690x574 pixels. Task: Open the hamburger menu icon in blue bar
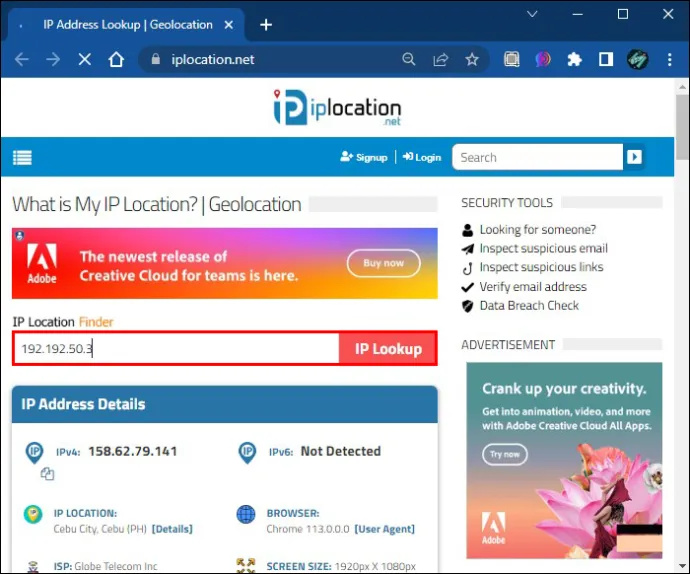click(x=22, y=158)
